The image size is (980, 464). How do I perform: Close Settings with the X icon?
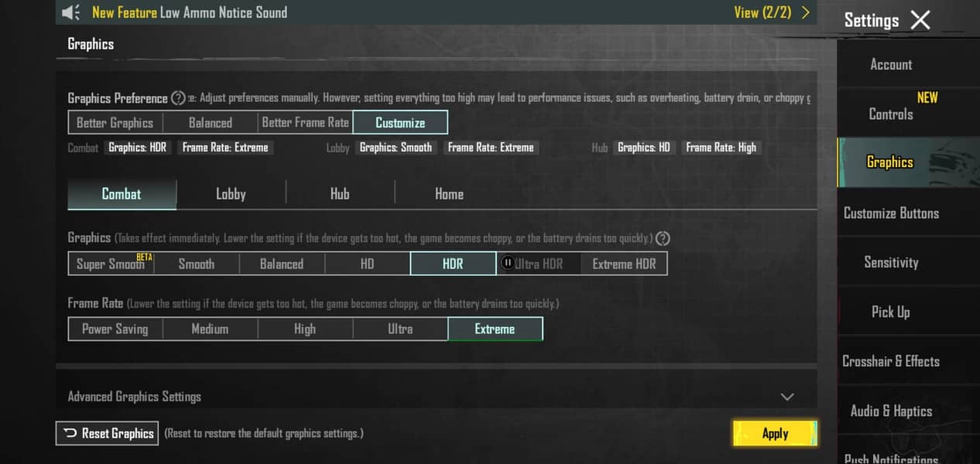click(x=920, y=20)
